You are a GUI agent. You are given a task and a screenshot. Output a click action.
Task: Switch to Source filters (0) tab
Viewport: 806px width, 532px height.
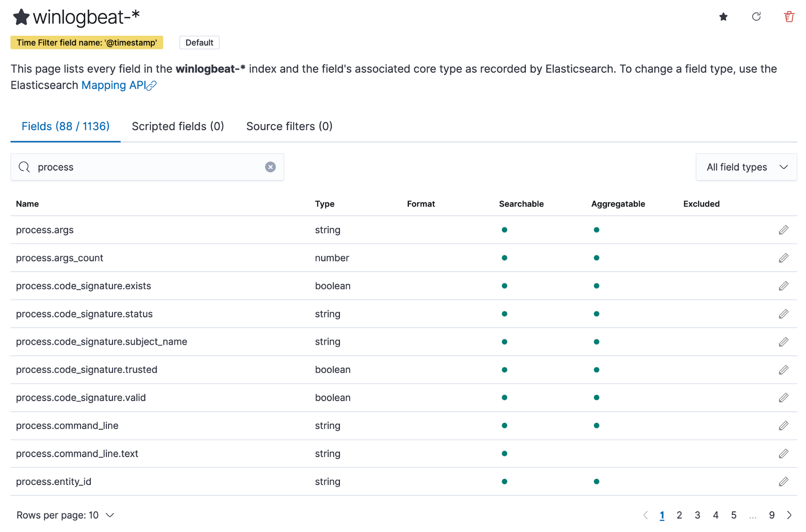tap(289, 127)
